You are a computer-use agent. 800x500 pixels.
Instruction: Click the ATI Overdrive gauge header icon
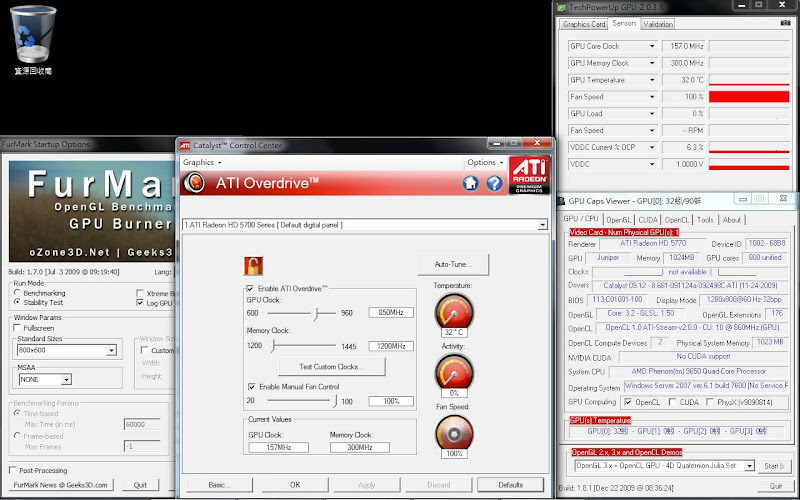[x=194, y=183]
